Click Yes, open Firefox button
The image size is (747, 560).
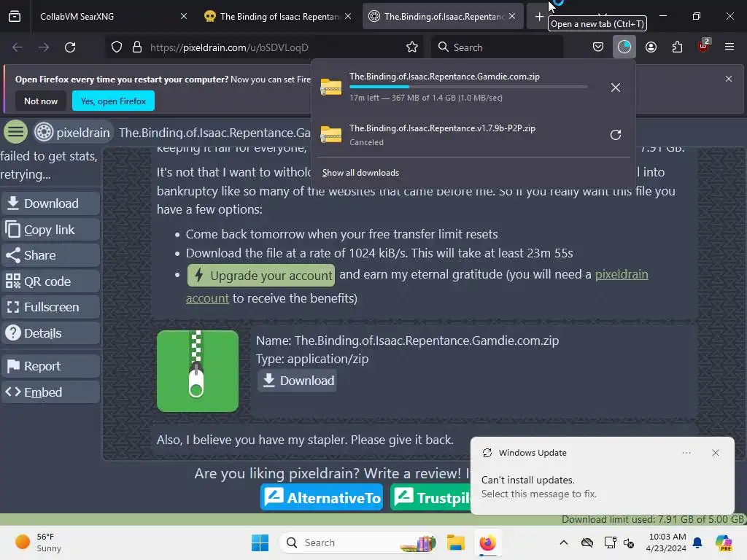113,101
